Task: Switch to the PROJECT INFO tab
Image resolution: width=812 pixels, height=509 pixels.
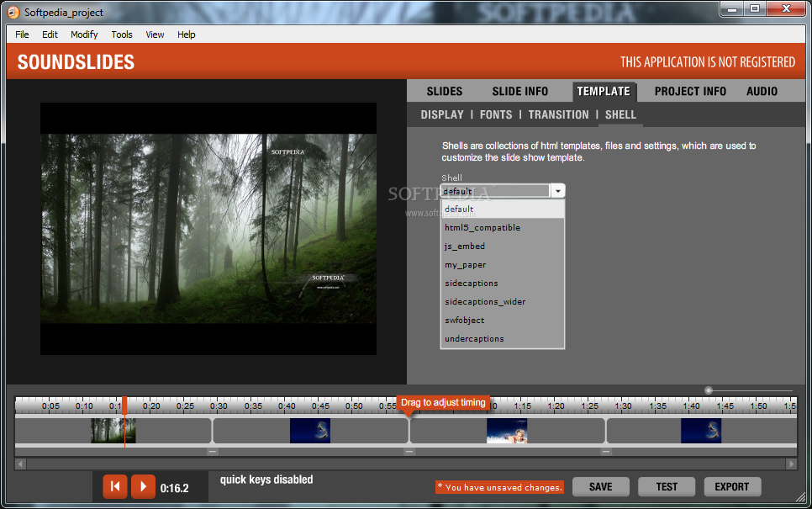Action: [x=690, y=91]
